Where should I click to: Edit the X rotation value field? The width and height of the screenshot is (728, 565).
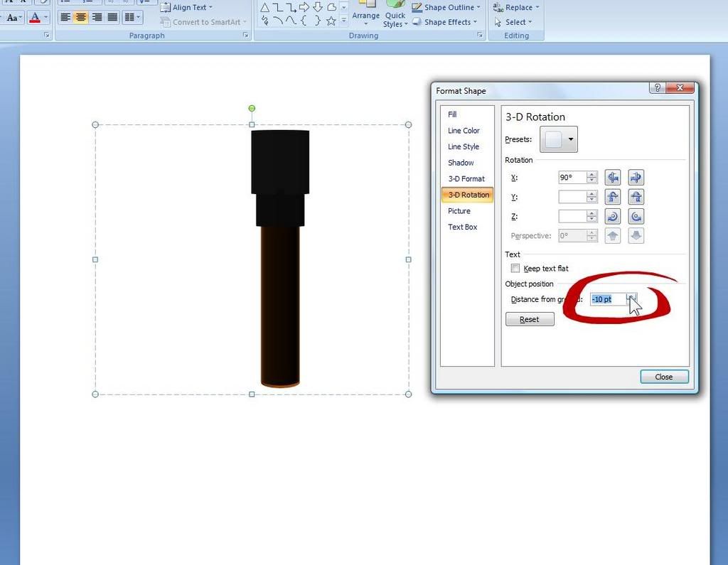click(x=572, y=178)
